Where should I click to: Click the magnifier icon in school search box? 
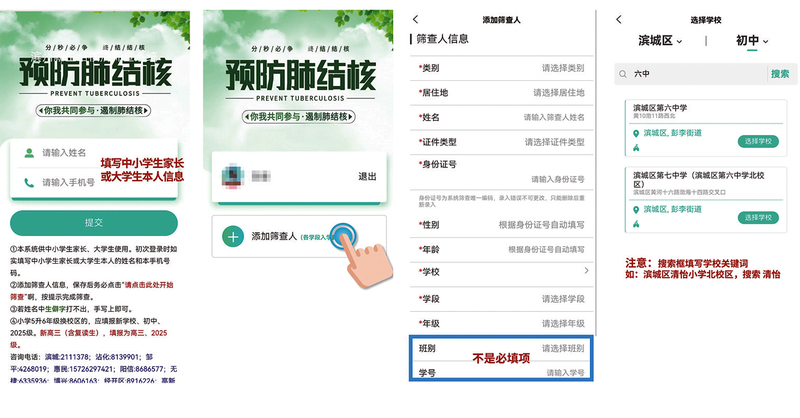pyautogui.click(x=623, y=74)
